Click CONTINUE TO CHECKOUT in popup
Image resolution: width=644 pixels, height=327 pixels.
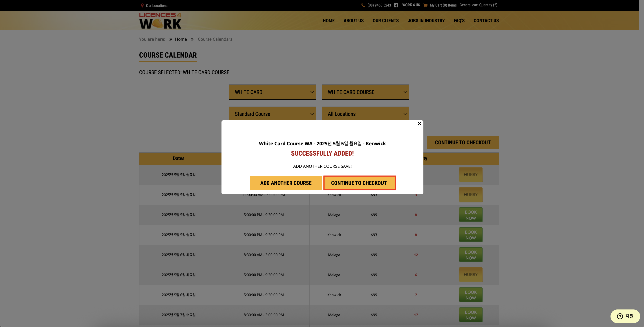(x=359, y=183)
